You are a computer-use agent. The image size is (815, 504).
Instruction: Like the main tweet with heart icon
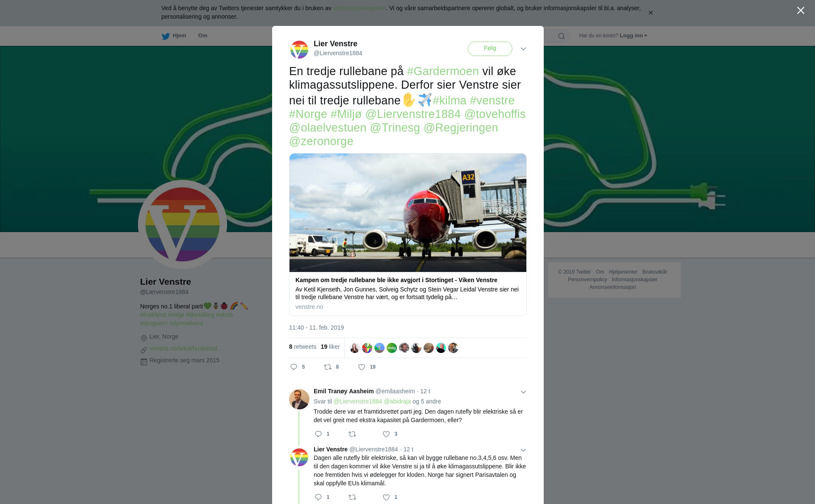coord(362,367)
